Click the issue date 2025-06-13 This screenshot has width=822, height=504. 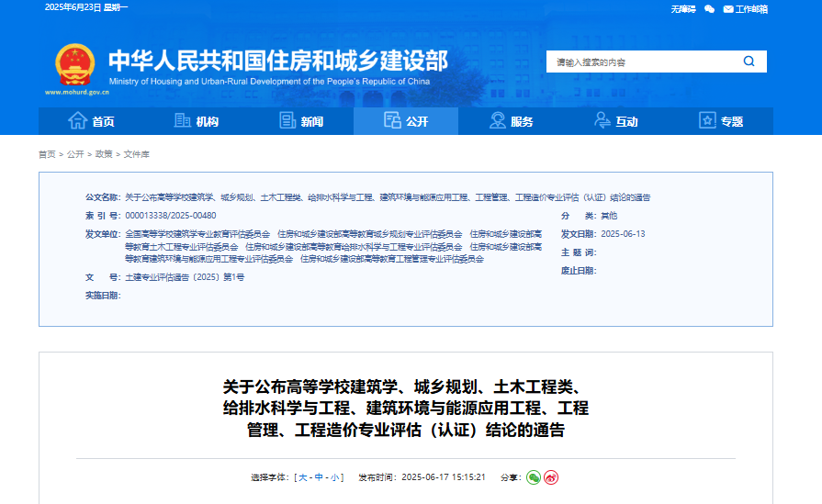(623, 234)
